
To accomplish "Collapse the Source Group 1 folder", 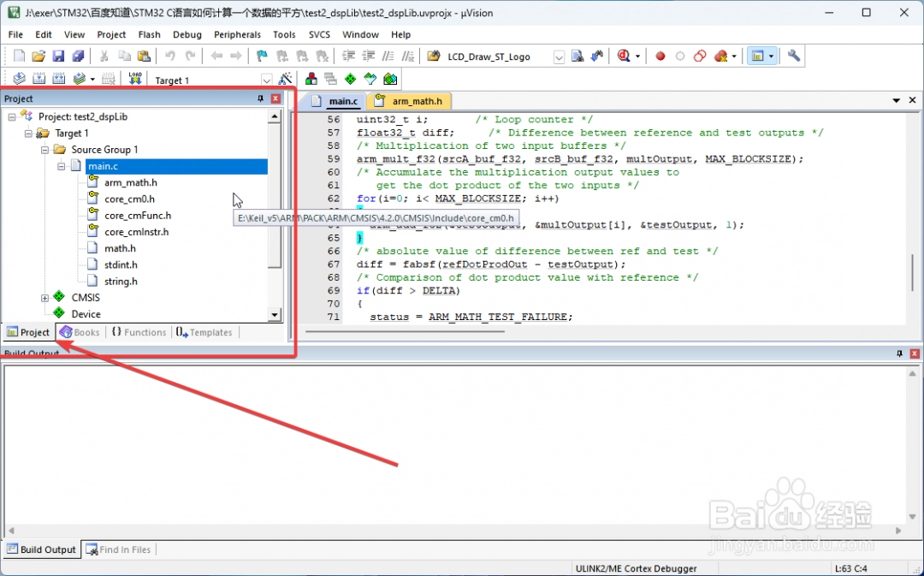I will [x=44, y=150].
